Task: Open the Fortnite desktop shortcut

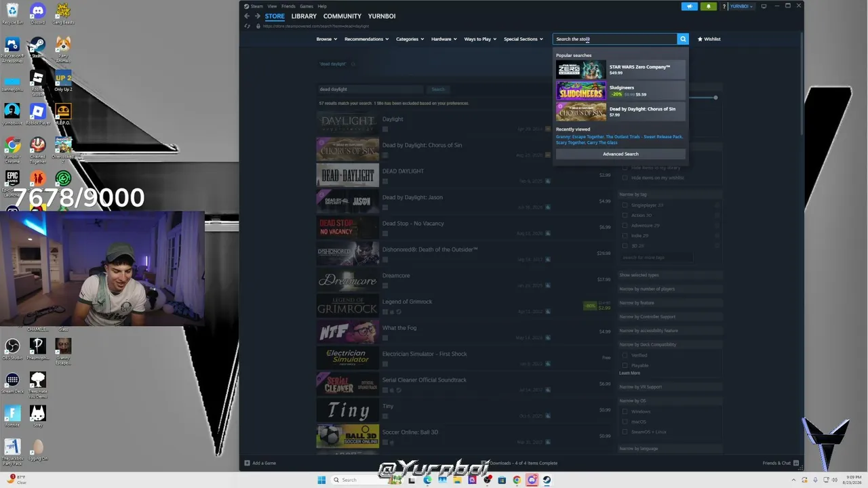Action: point(12,415)
